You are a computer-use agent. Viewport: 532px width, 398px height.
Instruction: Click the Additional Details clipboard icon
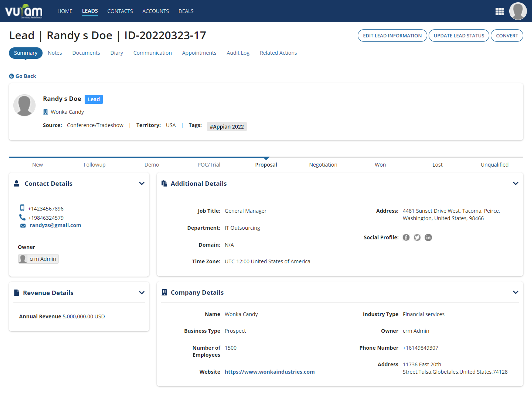pos(164,183)
